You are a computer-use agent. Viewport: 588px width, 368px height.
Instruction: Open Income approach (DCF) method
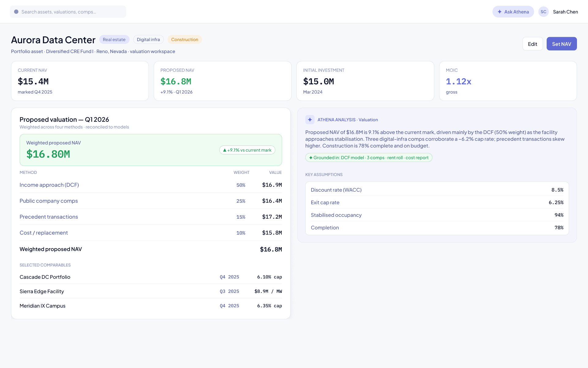pos(151,185)
